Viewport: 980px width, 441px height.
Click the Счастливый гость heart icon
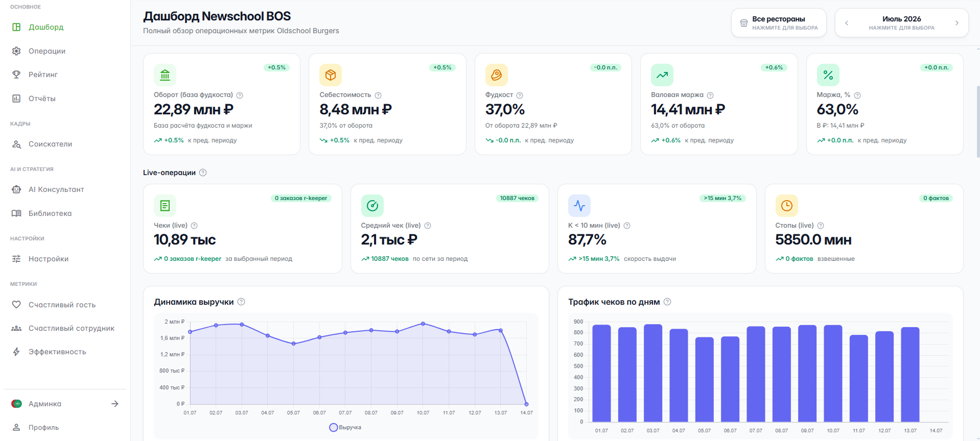[x=16, y=305]
